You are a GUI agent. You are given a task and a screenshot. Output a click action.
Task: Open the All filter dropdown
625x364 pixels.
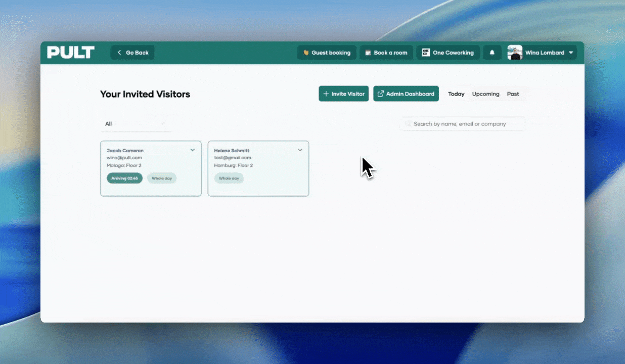click(x=135, y=124)
